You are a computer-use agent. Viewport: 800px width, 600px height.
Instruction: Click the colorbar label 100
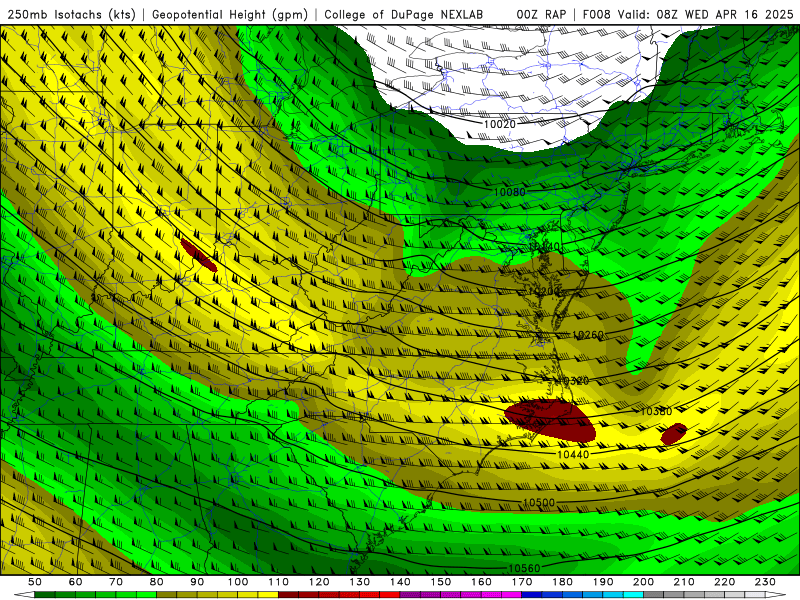[238, 582]
